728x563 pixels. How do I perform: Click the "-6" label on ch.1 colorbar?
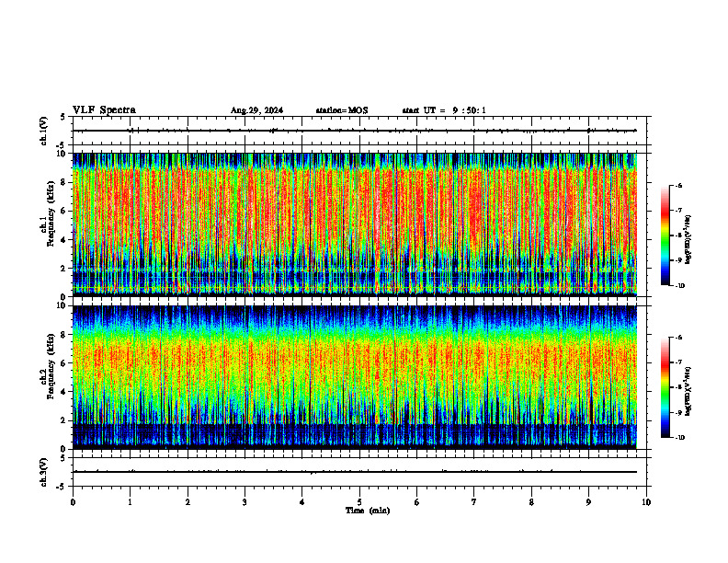tap(679, 186)
